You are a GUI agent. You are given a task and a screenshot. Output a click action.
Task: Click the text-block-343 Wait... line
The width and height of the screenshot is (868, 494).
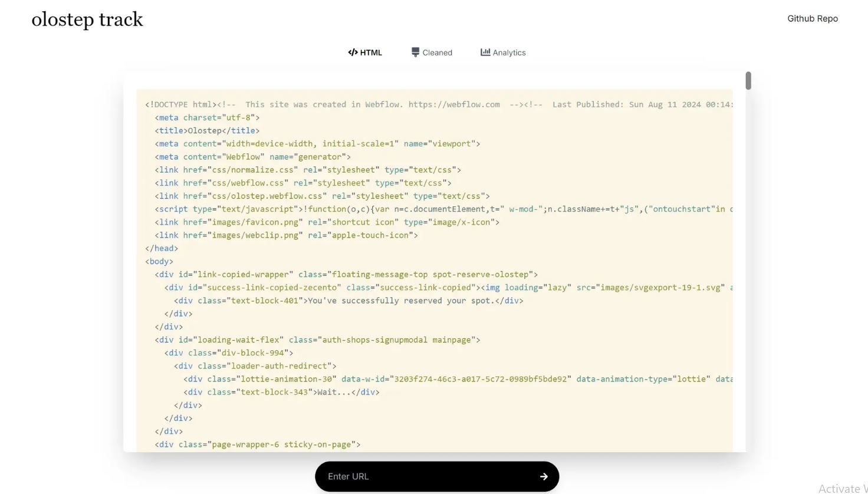tap(281, 391)
